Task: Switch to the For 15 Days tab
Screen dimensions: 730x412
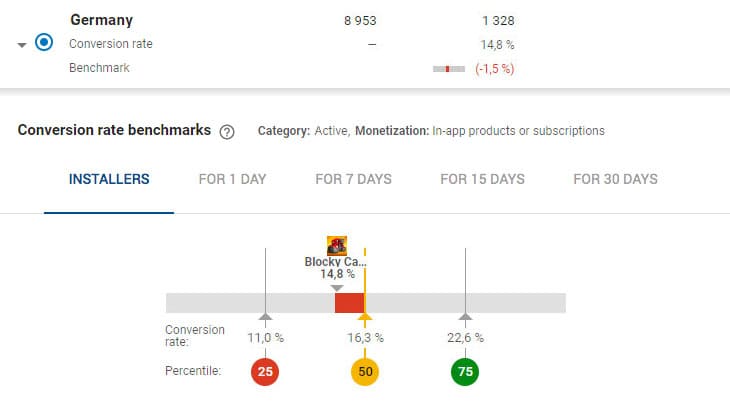Action: pyautogui.click(x=482, y=179)
